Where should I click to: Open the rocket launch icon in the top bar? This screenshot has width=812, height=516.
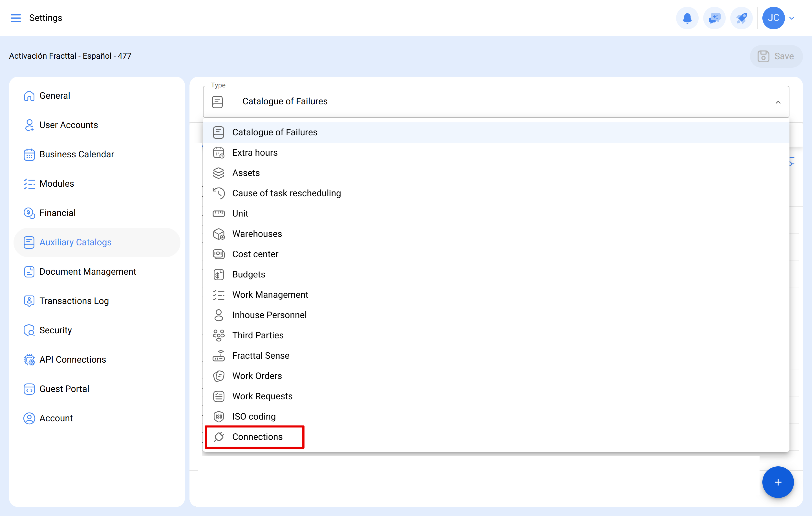pyautogui.click(x=741, y=18)
